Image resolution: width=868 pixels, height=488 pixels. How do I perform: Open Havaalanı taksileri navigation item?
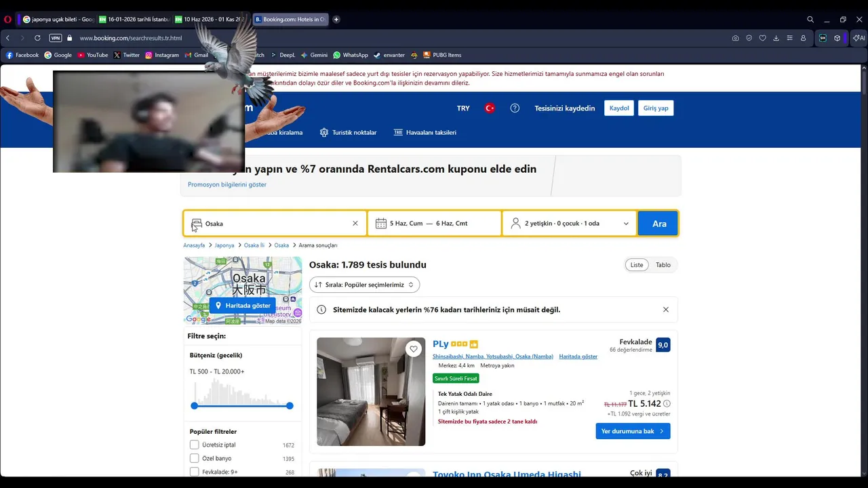425,132
